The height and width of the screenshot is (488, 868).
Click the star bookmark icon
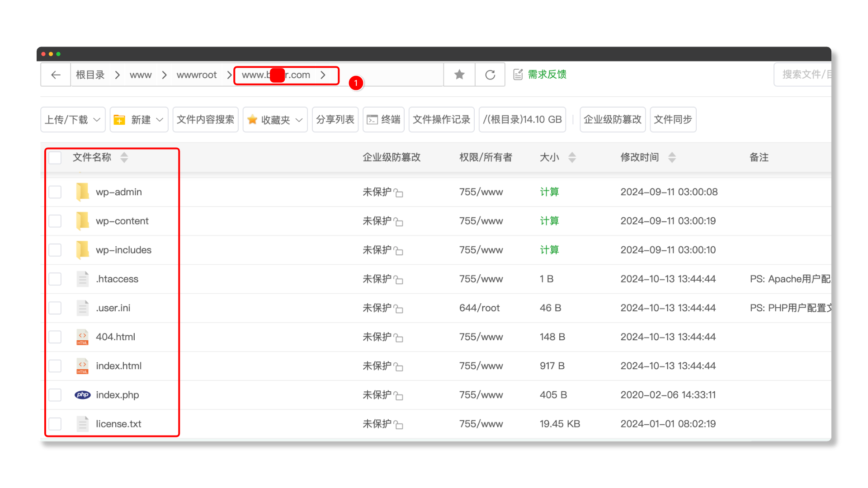pos(459,75)
